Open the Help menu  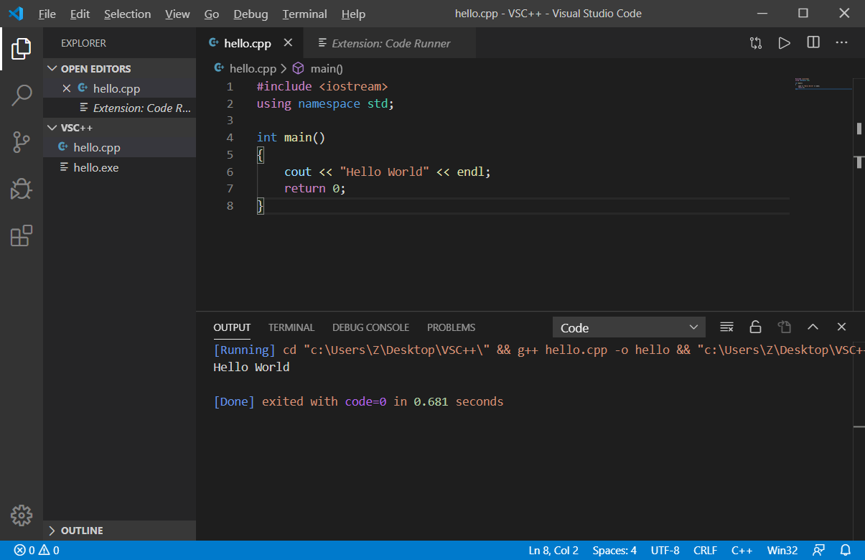[x=353, y=14]
